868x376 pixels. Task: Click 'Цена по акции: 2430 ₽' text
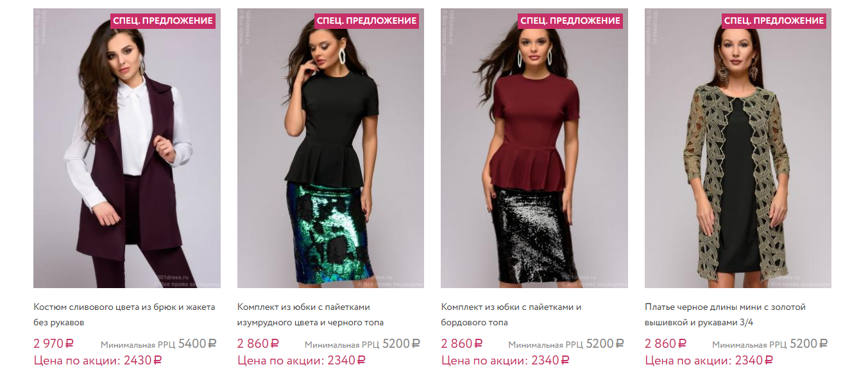[x=98, y=361]
